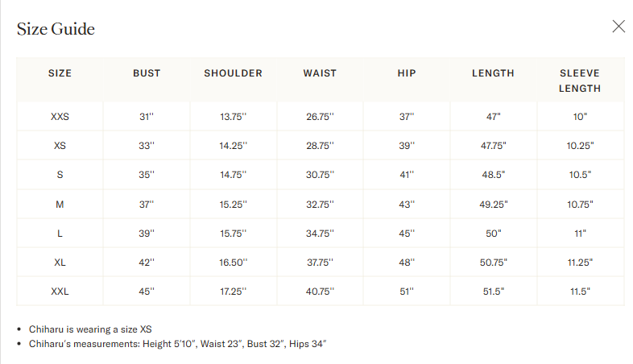This screenshot has width=633, height=364.
Task: Click the Size Guide heading
Action: tap(56, 30)
